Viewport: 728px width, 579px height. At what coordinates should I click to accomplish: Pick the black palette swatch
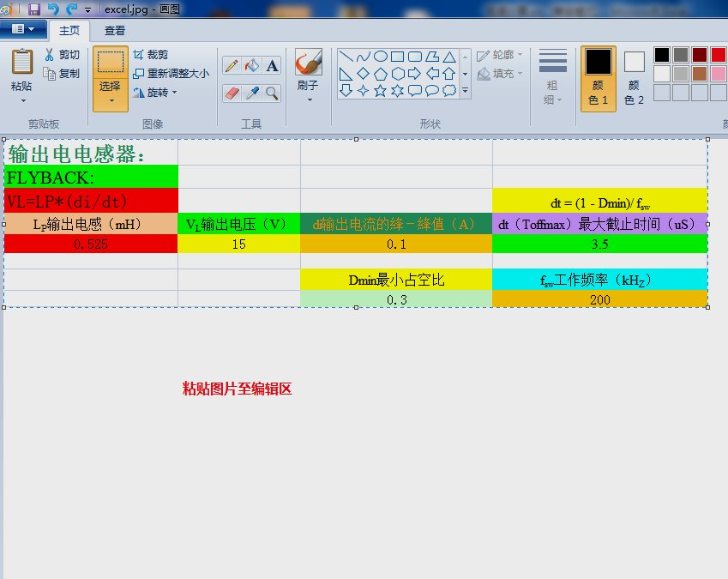click(662, 55)
